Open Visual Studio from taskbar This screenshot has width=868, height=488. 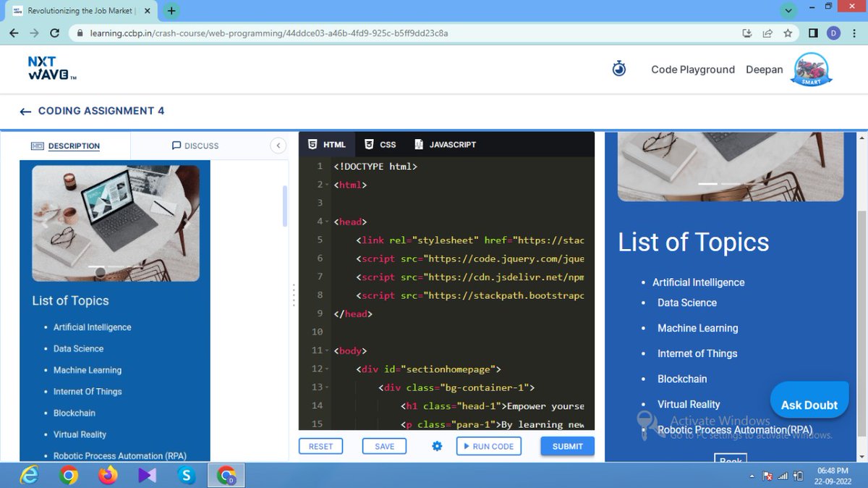tap(148, 475)
